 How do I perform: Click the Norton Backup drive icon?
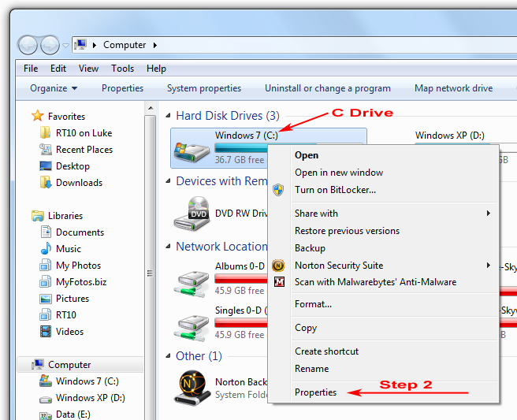point(193,388)
